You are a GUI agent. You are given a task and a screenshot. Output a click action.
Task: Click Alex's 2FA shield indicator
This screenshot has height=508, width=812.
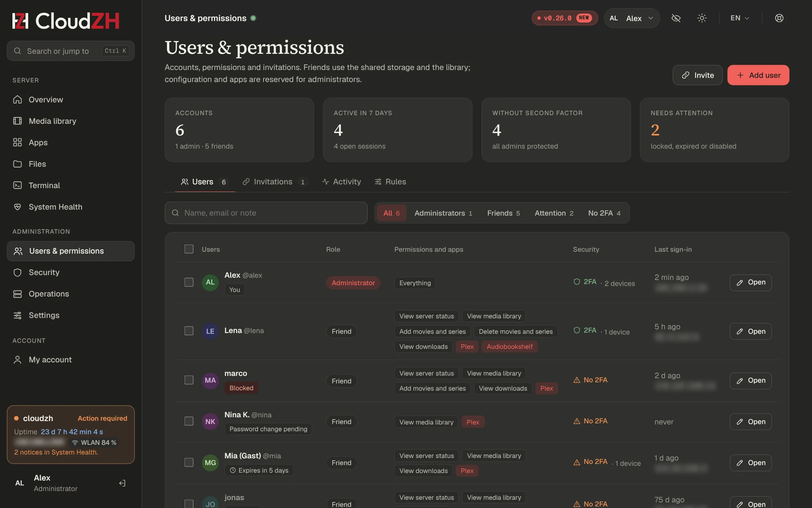click(x=585, y=282)
